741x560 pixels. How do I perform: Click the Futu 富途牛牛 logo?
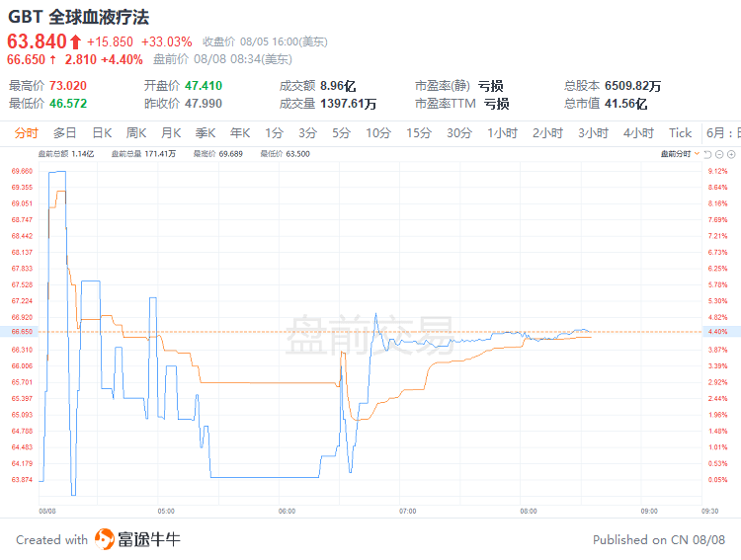pos(137,539)
